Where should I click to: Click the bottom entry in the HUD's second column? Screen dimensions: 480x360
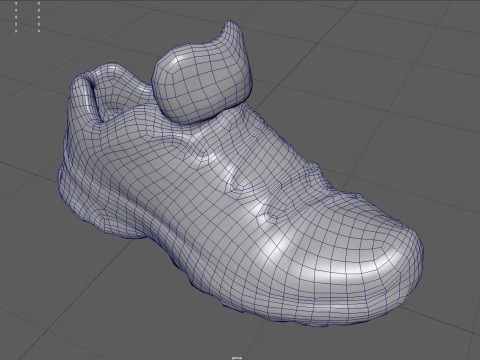(39, 31)
